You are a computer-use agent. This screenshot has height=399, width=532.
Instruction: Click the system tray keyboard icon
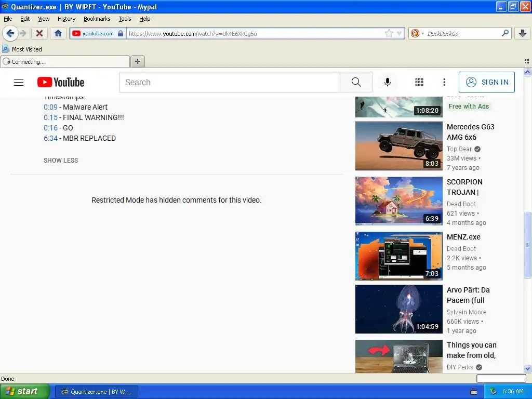click(474, 392)
